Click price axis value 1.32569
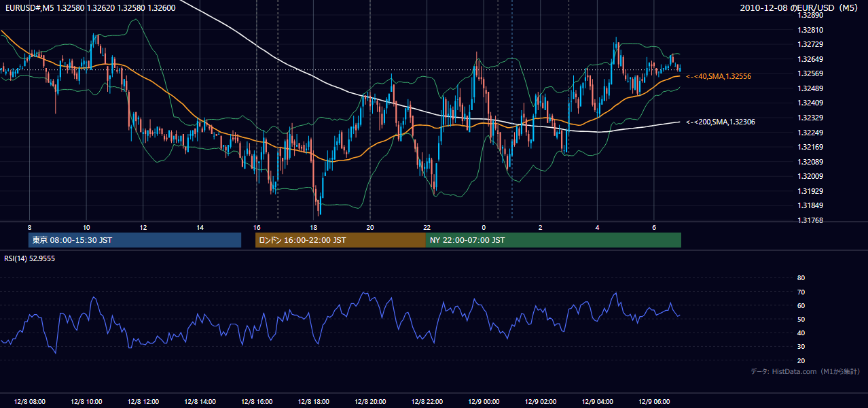This screenshot has height=408, width=868. 811,73
